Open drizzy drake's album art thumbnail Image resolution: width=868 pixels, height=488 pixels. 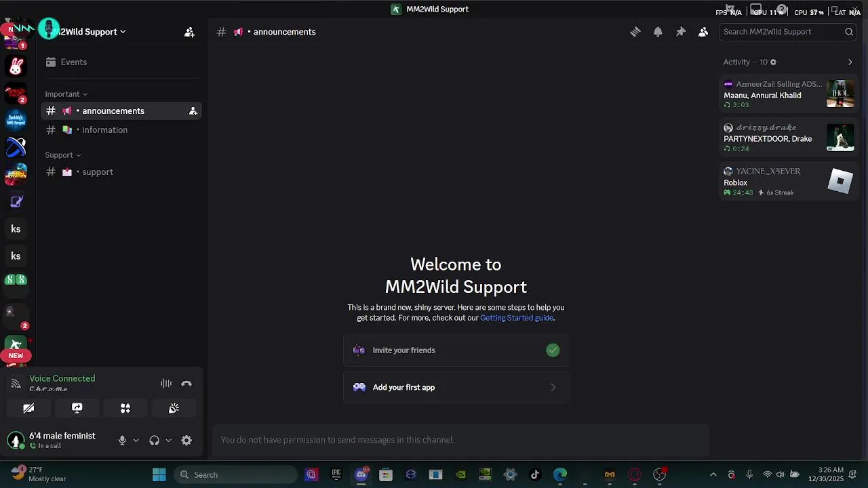click(840, 138)
